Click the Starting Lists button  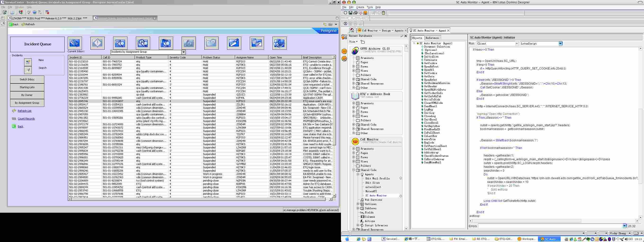click(27, 87)
